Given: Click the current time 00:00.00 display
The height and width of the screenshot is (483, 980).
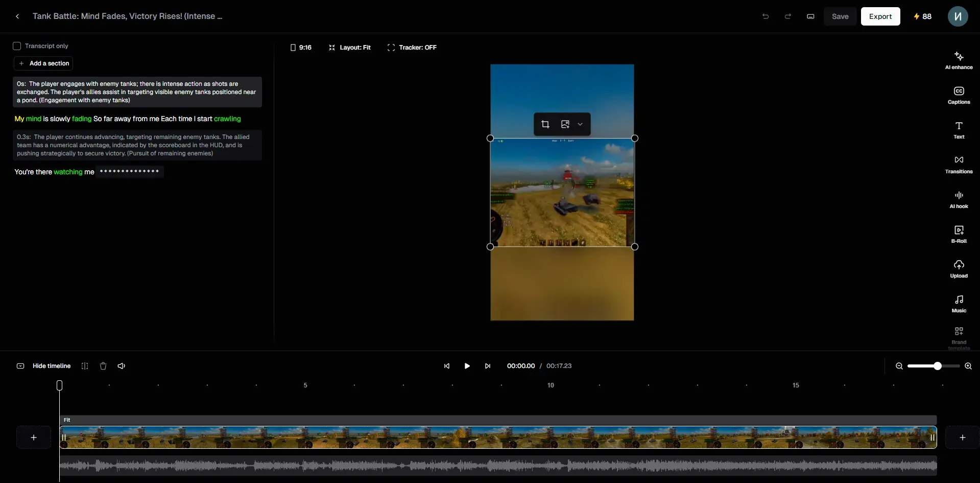Looking at the screenshot, I should [521, 366].
